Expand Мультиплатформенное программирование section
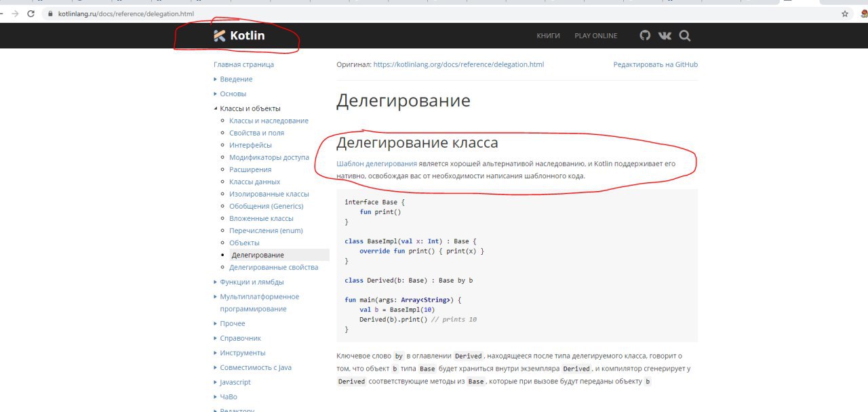 [x=259, y=302]
